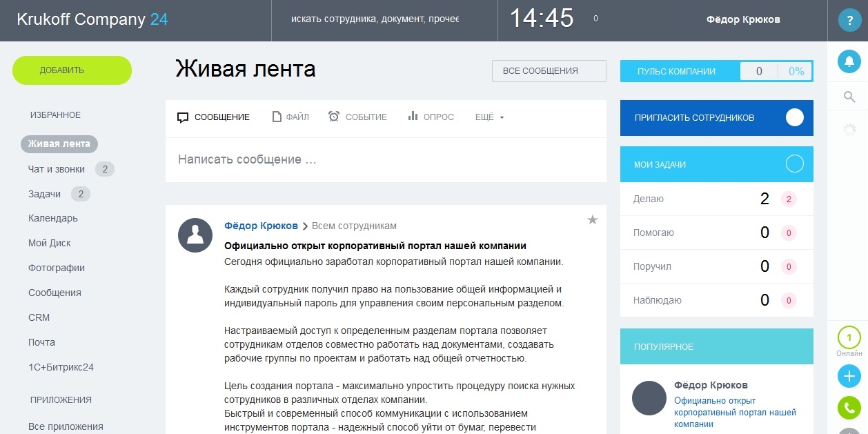The height and width of the screenshot is (434, 868).
Task: Collapse the Избранное section heading
Action: coord(55,115)
